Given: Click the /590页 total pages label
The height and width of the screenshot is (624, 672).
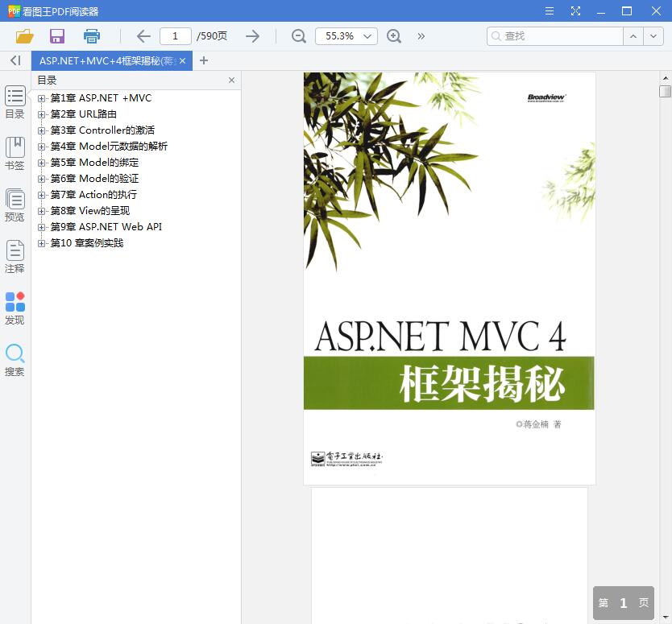Looking at the screenshot, I should [212, 36].
